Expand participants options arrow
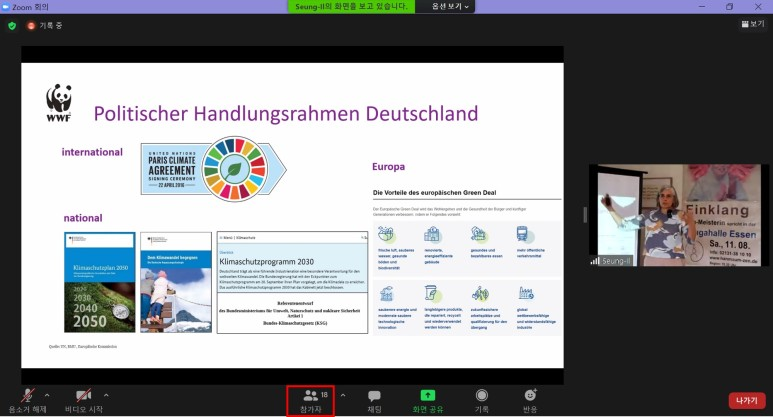 [343, 395]
